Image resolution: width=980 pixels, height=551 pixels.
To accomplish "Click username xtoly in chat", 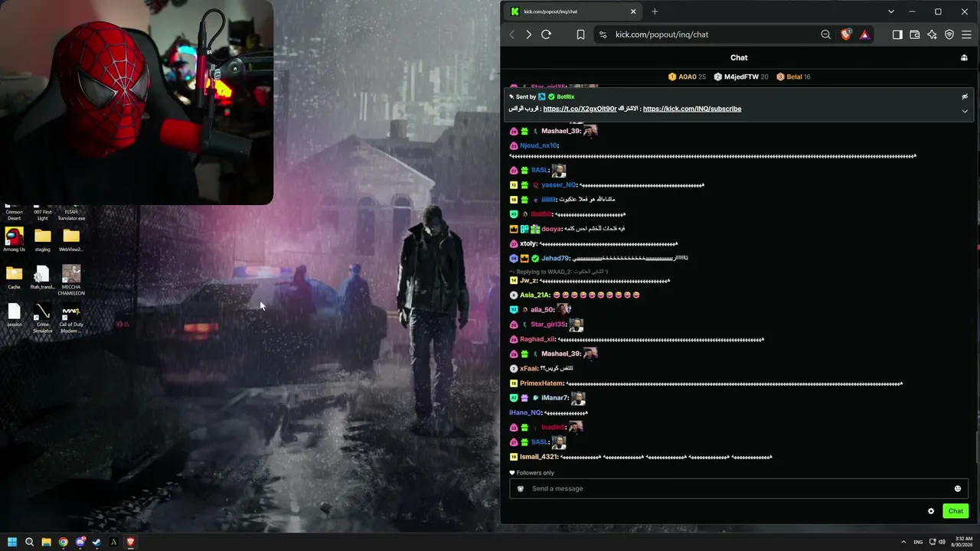I will coord(528,243).
